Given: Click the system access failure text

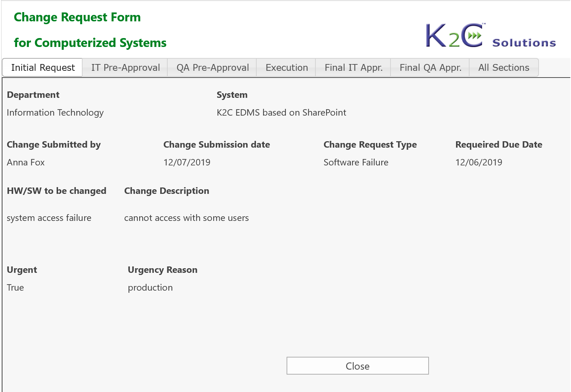Looking at the screenshot, I should click(49, 218).
